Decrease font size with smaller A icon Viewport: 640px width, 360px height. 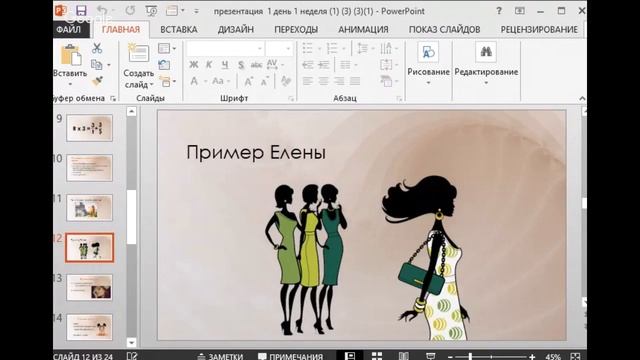point(264,82)
